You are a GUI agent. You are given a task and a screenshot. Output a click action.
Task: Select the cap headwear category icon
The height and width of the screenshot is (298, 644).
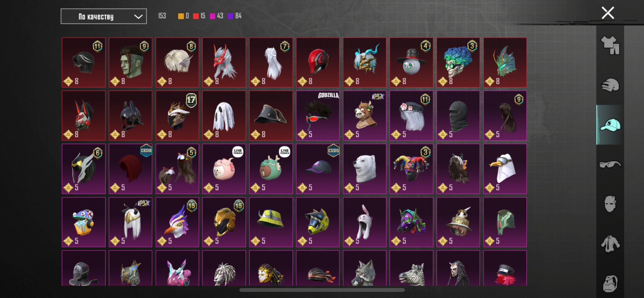point(610,125)
